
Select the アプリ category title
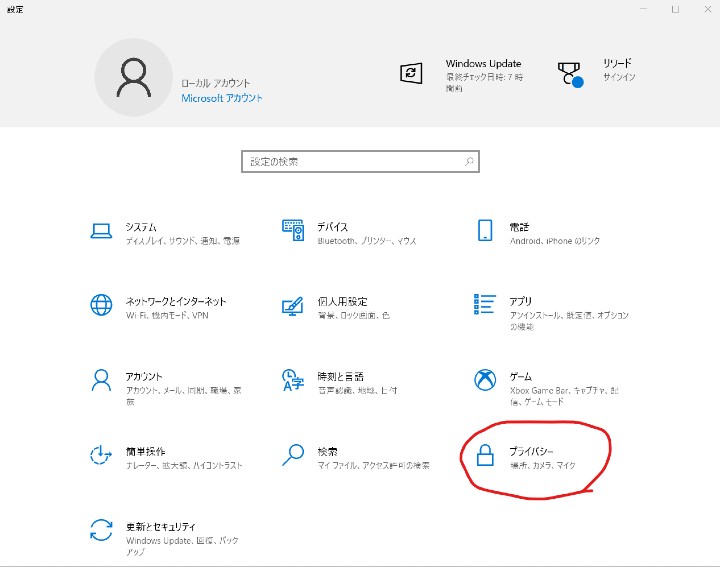[x=521, y=302]
